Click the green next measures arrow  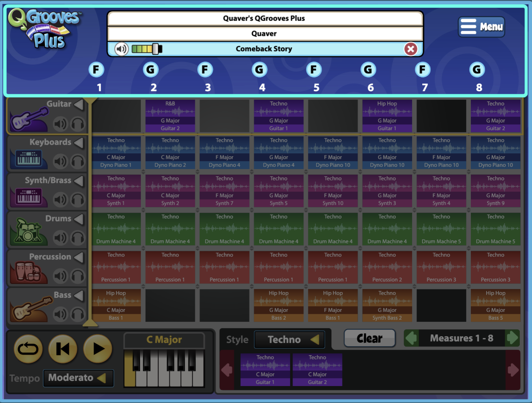[512, 338]
